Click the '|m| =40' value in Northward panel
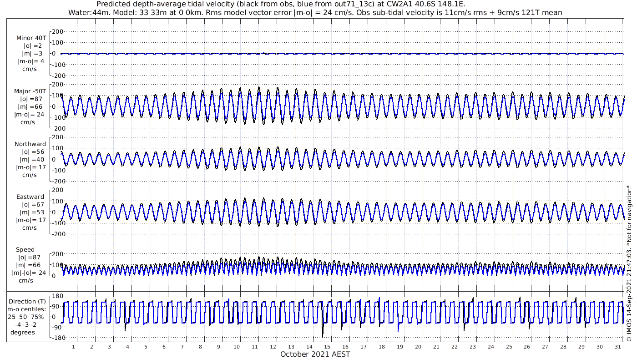The height and width of the screenshot is (364, 637). click(32, 160)
